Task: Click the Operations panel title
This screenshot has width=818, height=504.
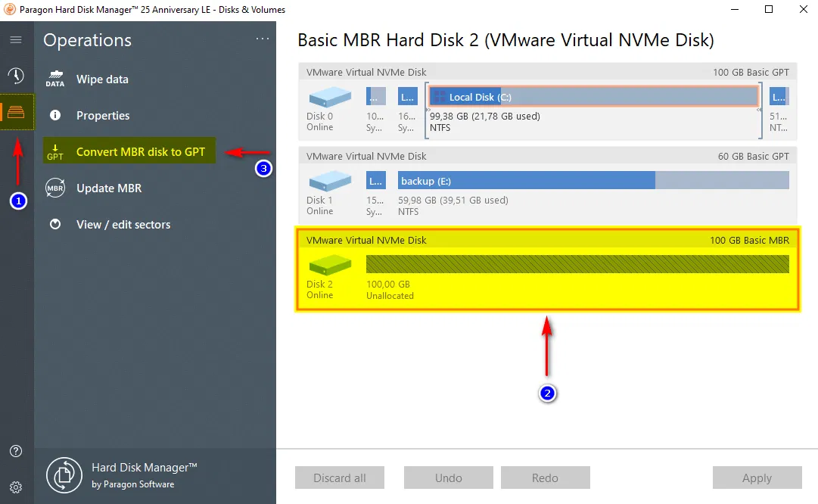Action: [87, 40]
